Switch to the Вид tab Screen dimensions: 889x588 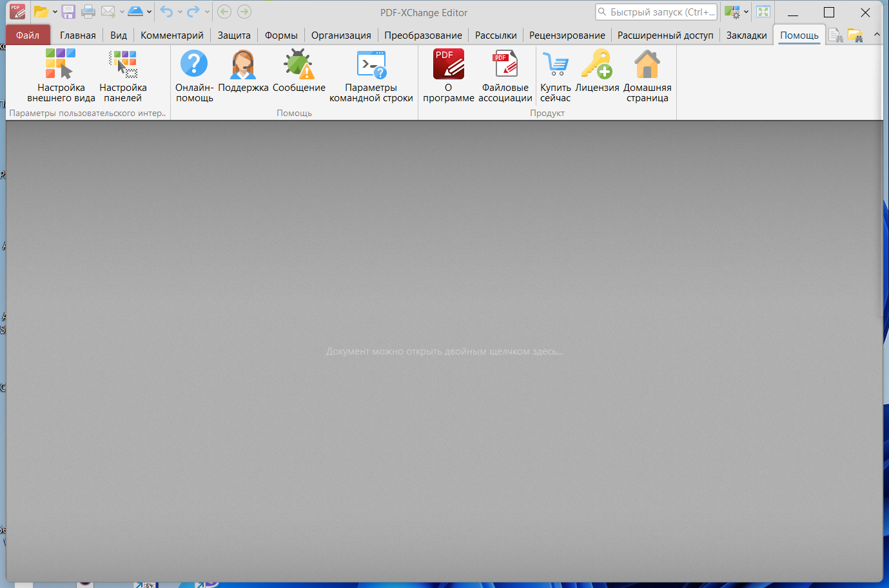tap(119, 35)
